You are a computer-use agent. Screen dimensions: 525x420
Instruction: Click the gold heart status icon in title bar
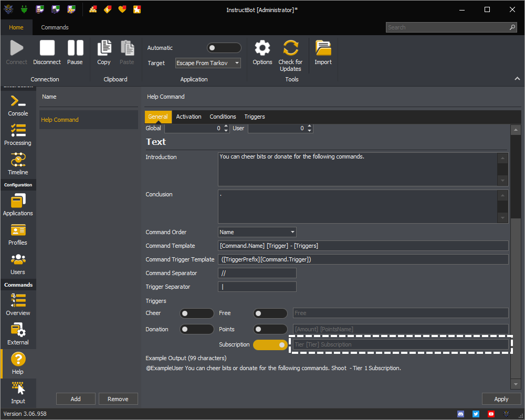point(122,9)
